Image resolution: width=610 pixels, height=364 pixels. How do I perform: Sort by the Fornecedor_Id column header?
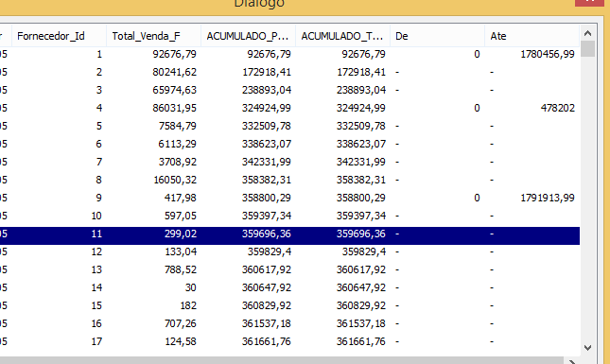click(x=60, y=36)
